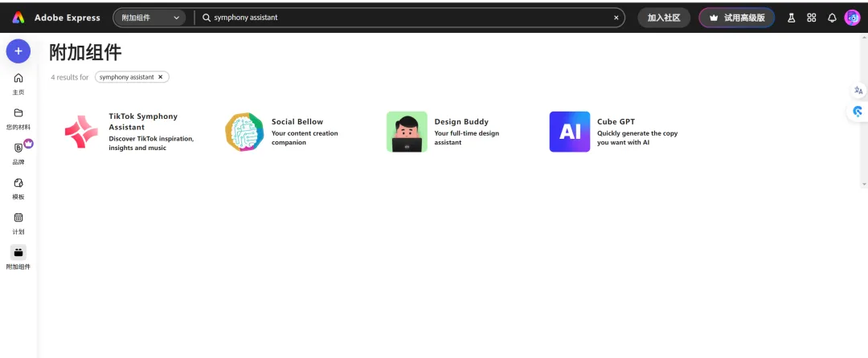Image resolution: width=868 pixels, height=358 pixels.
Task: Select 附加组件 add-ons in sidebar
Action: 18,258
